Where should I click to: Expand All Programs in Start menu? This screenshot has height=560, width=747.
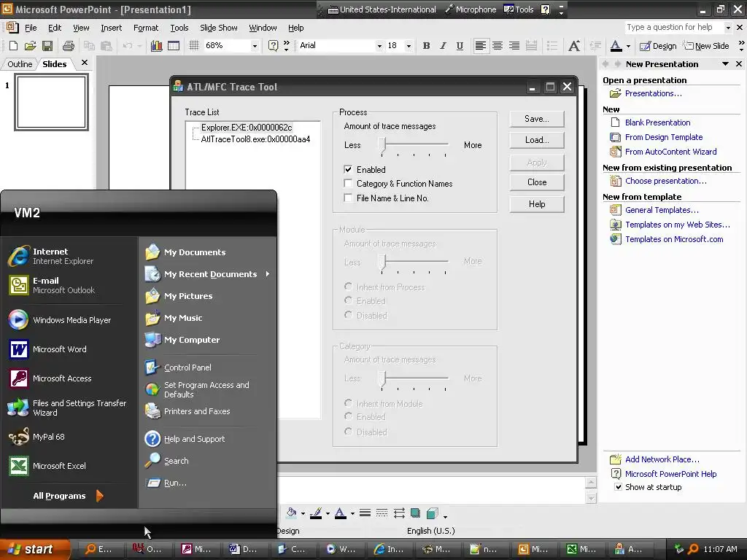pos(68,496)
